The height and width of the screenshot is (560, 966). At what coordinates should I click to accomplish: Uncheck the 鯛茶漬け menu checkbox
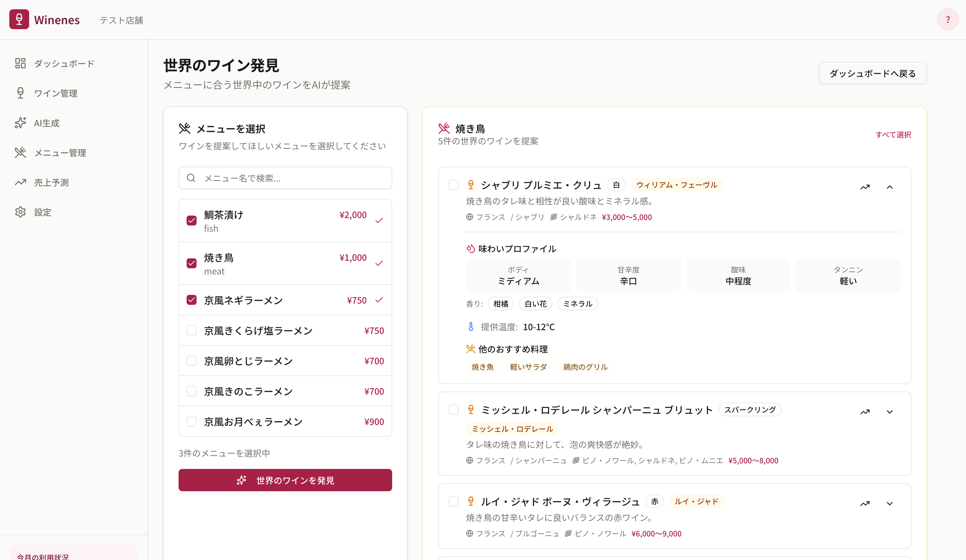click(192, 220)
